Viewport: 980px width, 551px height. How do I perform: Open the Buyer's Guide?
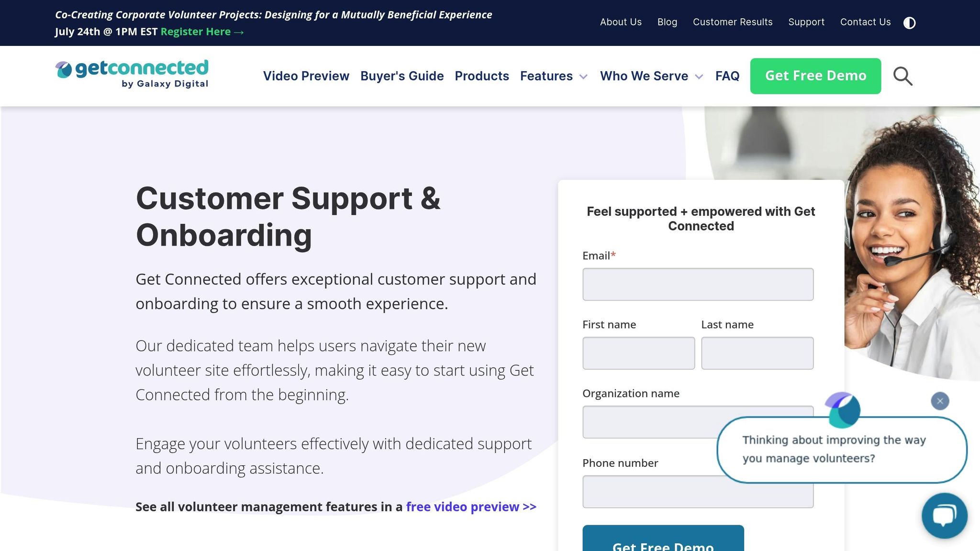402,76
